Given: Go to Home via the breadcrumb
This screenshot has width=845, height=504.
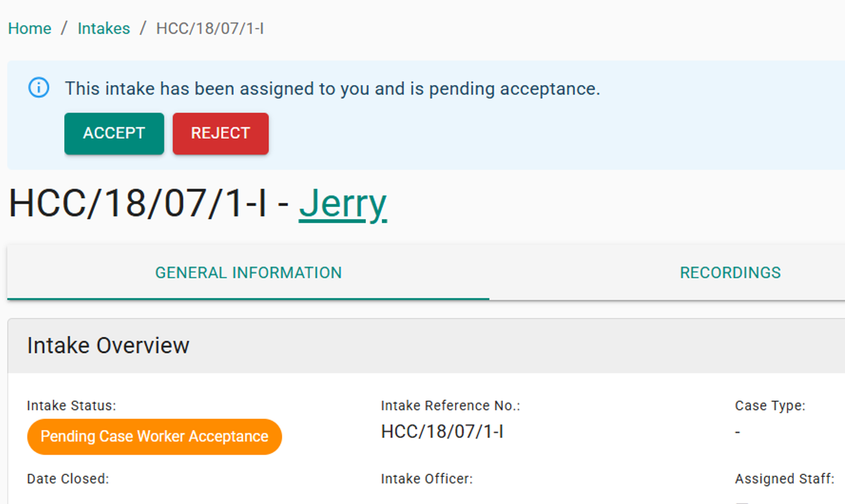Looking at the screenshot, I should pyautogui.click(x=30, y=28).
